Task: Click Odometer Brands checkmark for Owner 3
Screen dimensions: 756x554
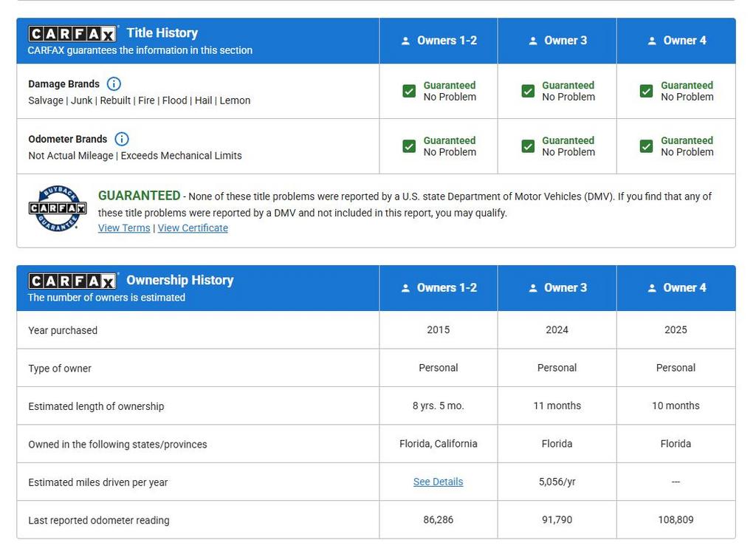Action: [x=528, y=146]
